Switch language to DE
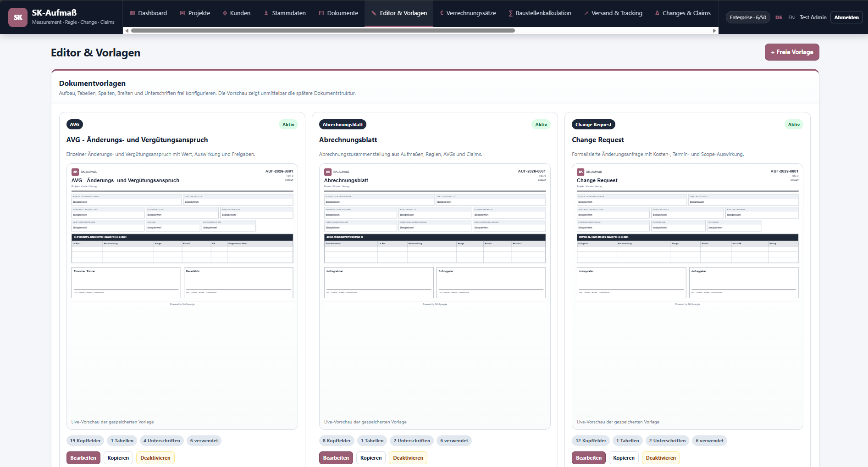868x467 pixels. pos(779,17)
